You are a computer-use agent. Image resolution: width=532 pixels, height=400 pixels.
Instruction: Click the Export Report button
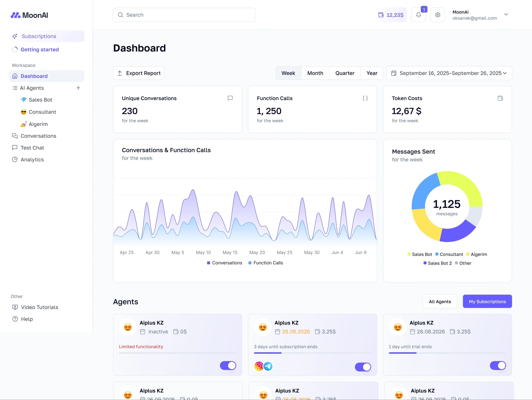139,73
